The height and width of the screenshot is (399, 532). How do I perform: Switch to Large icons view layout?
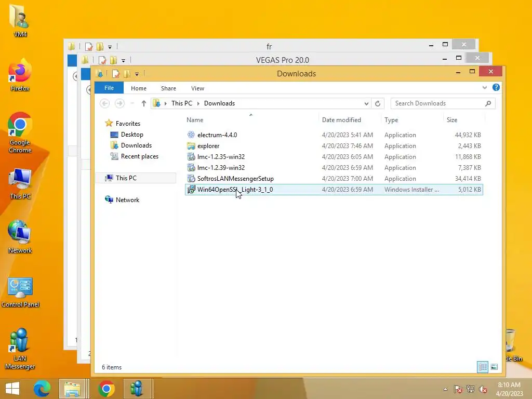pyautogui.click(x=494, y=367)
